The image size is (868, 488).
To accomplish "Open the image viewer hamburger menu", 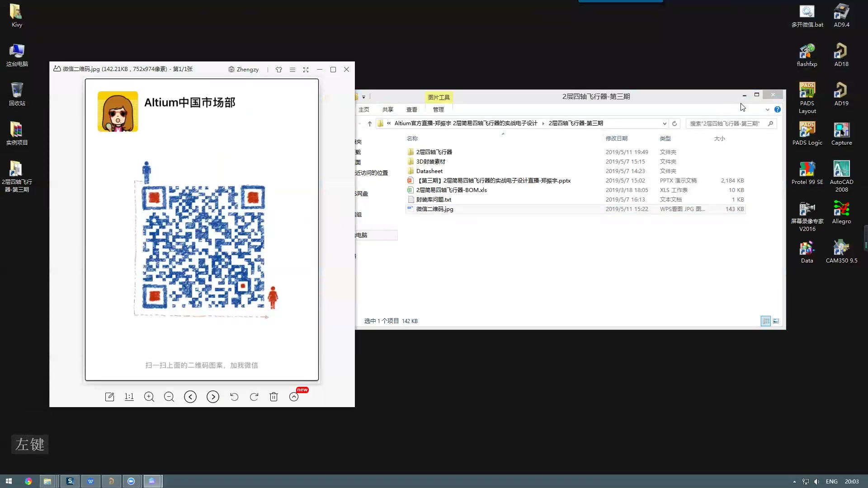I will [x=292, y=70].
